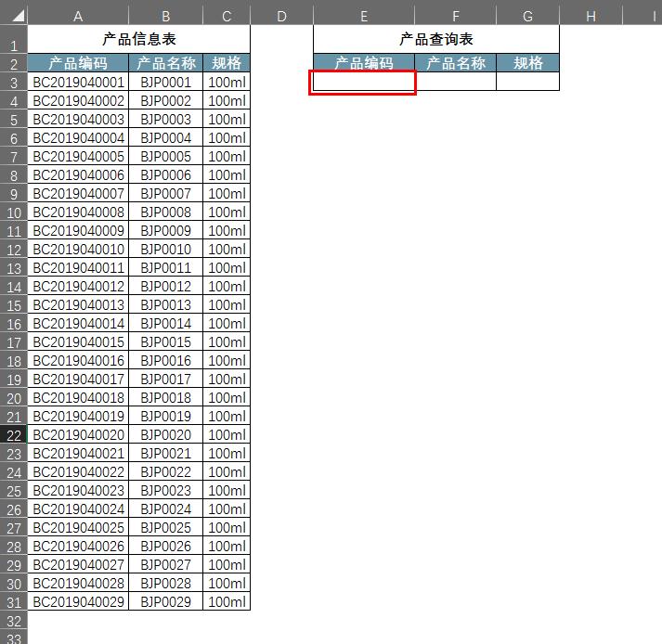Select cell BJP0024
The height and width of the screenshot is (644, 662).
(166, 509)
